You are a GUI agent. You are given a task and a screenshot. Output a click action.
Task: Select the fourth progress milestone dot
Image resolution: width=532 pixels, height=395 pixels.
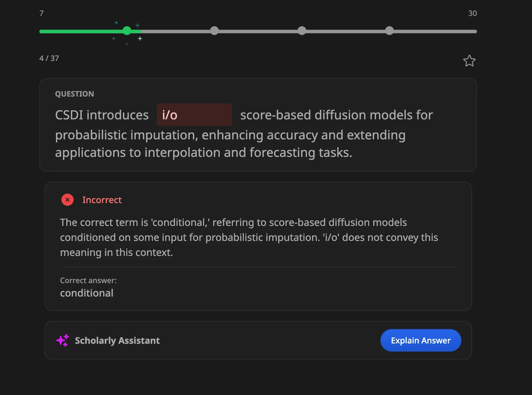point(389,31)
